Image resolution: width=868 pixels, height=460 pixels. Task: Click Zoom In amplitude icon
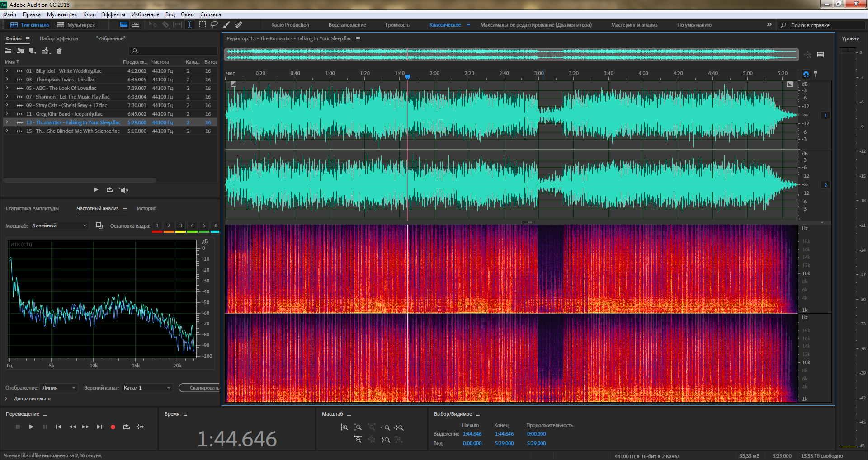(344, 427)
